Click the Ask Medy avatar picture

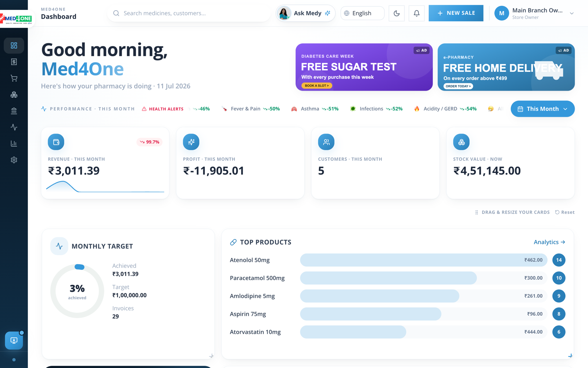click(284, 13)
